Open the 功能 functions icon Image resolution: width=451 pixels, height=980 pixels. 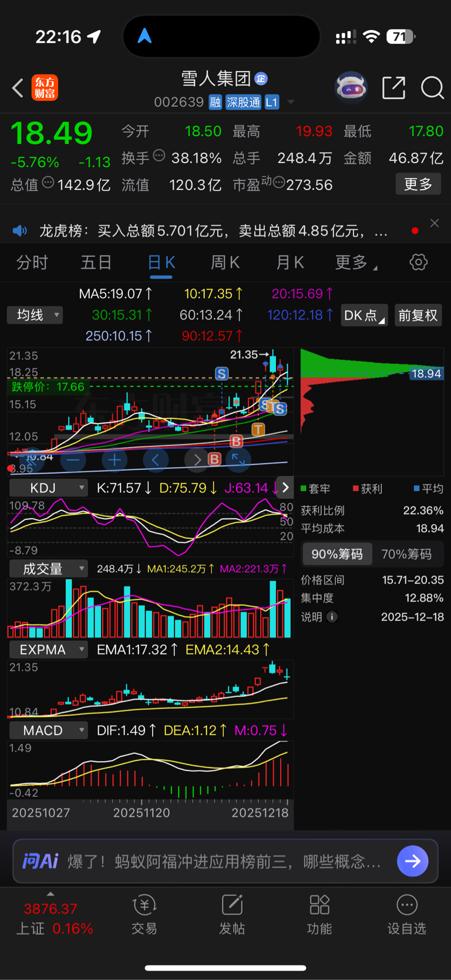coord(319,915)
